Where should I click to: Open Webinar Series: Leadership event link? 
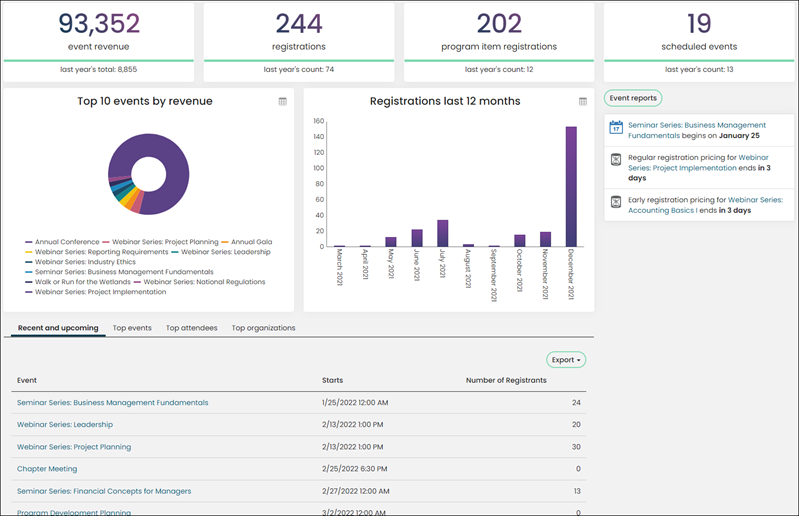pyautogui.click(x=65, y=424)
